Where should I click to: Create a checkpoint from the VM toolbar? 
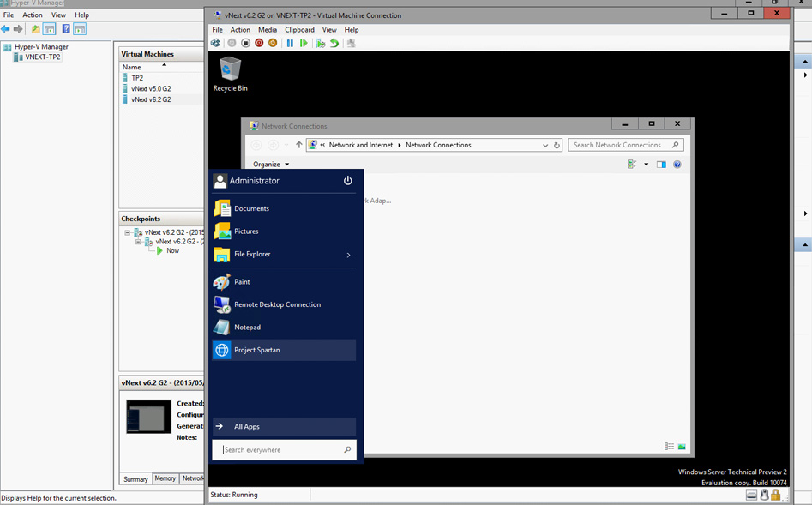point(321,43)
